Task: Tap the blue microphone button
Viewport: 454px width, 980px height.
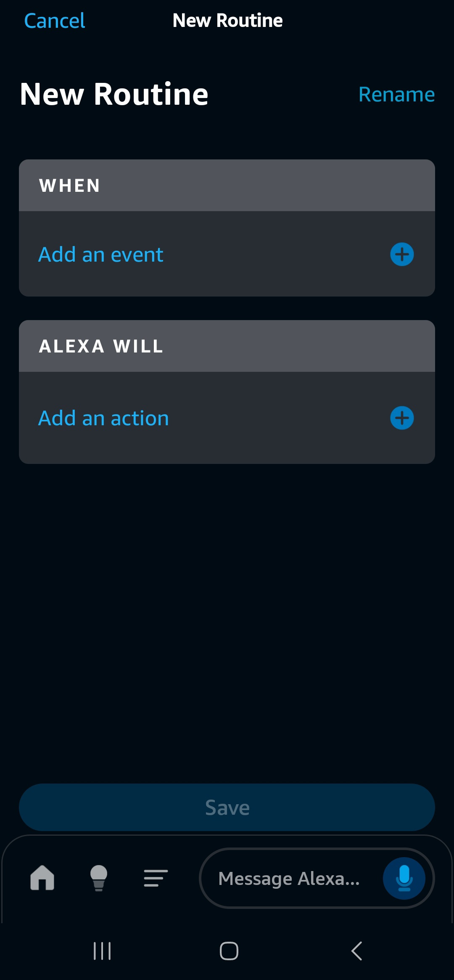Action: click(x=404, y=878)
